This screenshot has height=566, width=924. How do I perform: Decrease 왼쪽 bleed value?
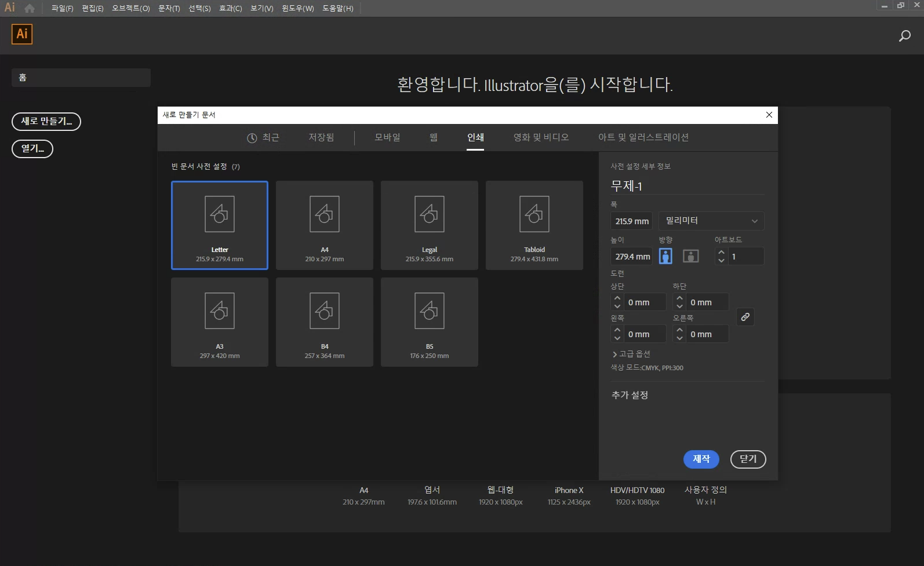(x=617, y=338)
